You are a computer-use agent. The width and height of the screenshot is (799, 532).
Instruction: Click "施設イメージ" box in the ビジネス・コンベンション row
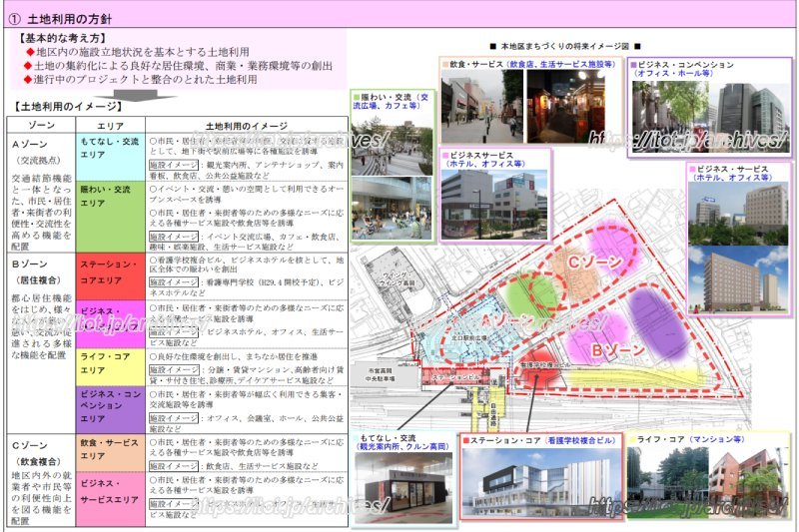[173, 418]
